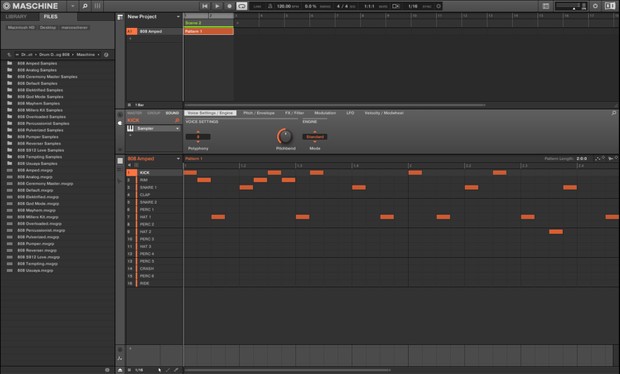This screenshot has width=620, height=374.
Task: Click the Desktop favorite shortcut
Action: coord(48,28)
